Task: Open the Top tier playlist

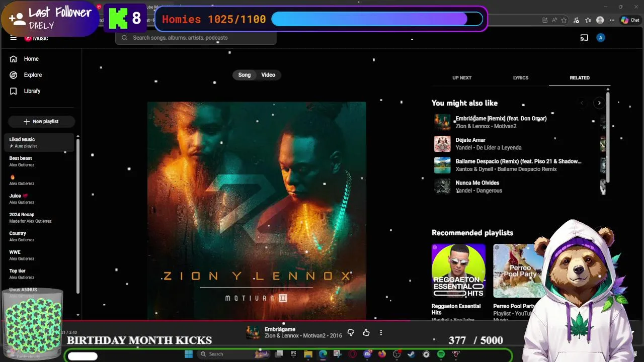Action: tap(40, 274)
